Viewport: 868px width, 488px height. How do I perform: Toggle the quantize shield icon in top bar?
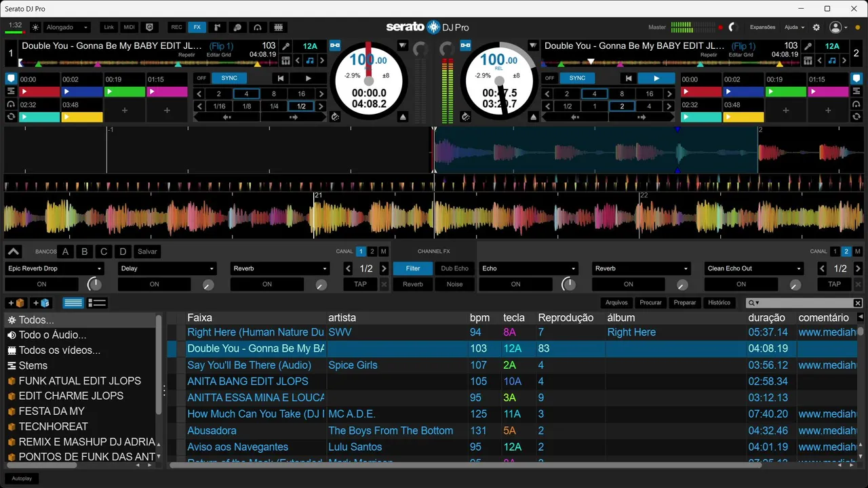click(149, 27)
